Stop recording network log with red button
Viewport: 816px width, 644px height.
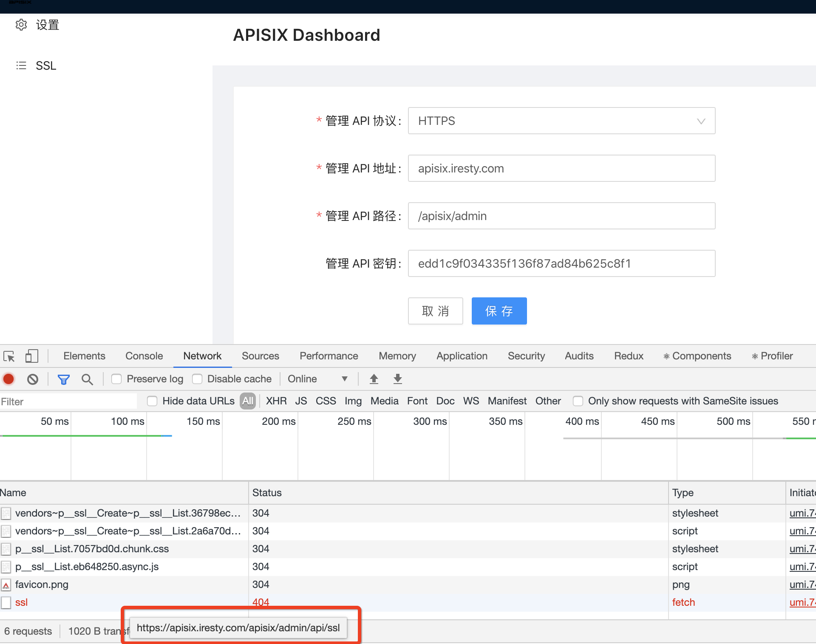[8, 379]
